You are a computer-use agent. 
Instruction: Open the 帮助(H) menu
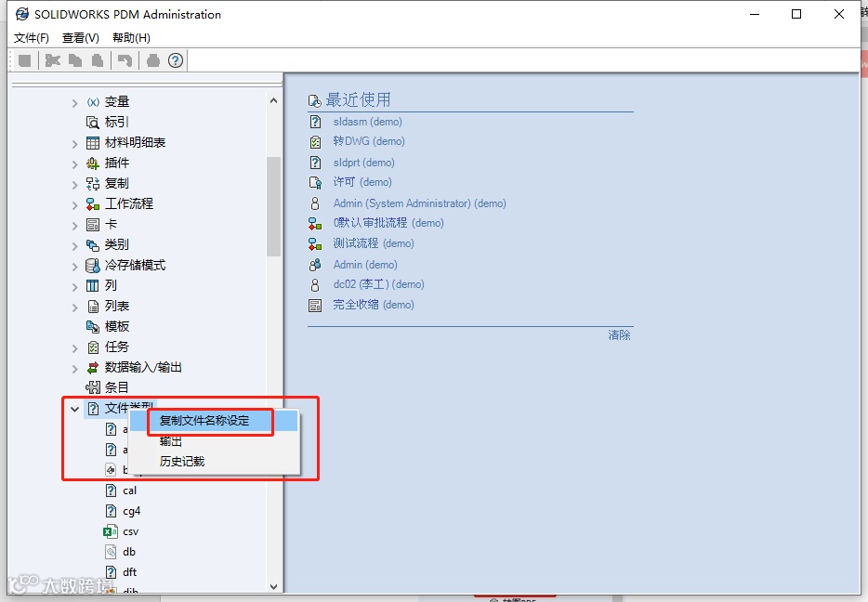pyautogui.click(x=131, y=37)
